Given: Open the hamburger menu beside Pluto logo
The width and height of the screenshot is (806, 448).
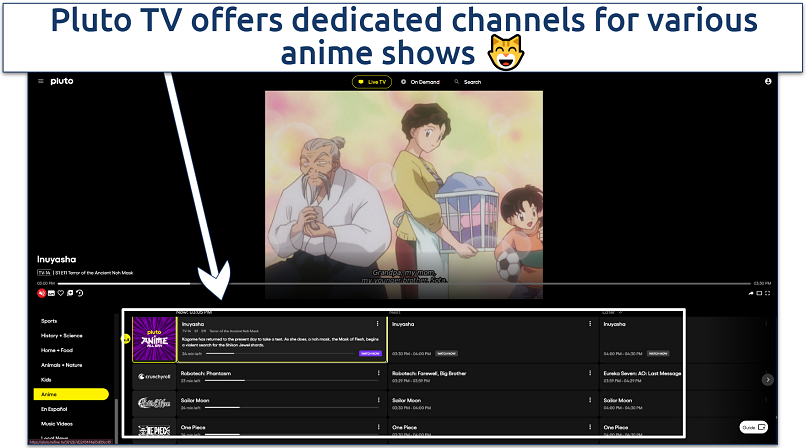Looking at the screenshot, I should click(x=40, y=81).
